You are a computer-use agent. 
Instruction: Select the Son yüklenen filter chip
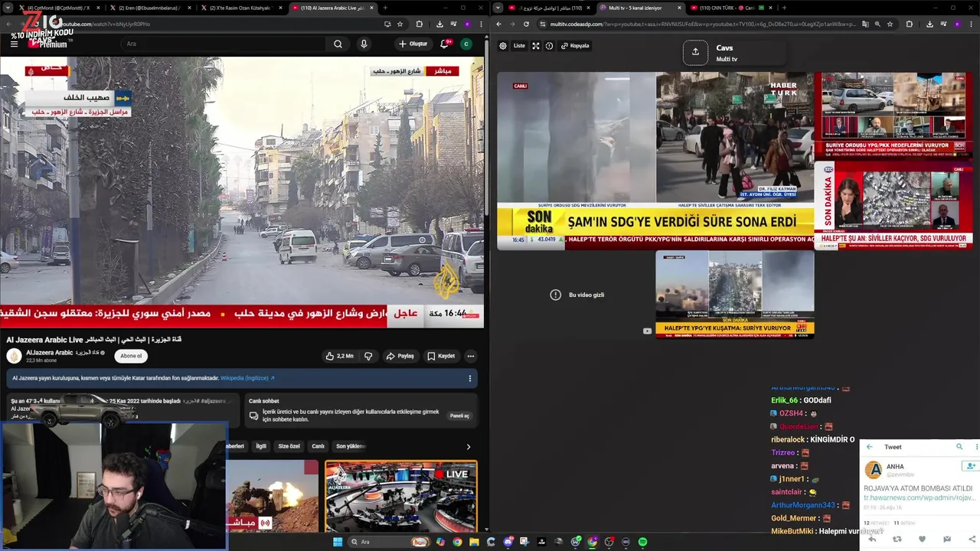tap(351, 446)
